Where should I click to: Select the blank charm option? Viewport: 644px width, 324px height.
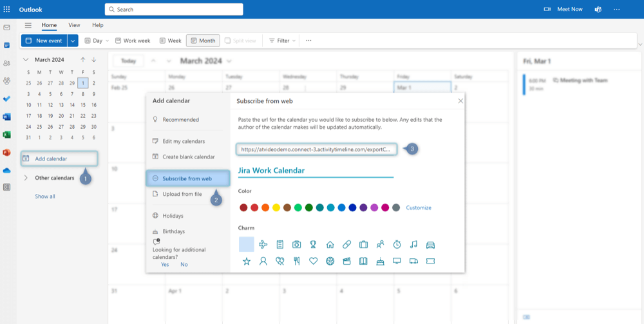247,244
